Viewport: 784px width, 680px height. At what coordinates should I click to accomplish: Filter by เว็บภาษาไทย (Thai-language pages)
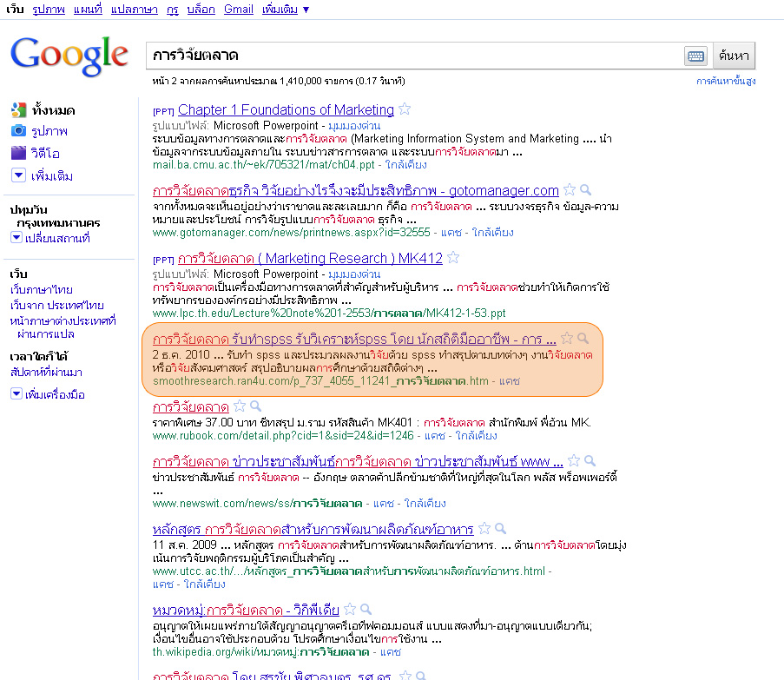tap(42, 289)
